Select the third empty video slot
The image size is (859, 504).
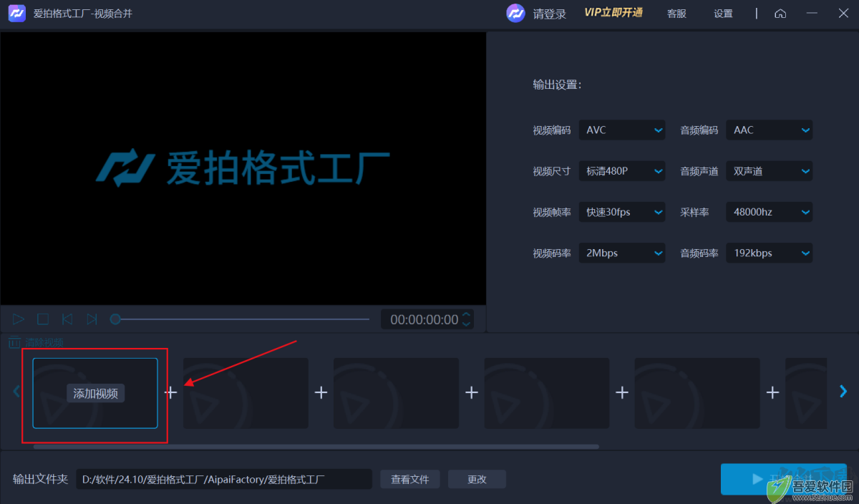pos(396,393)
